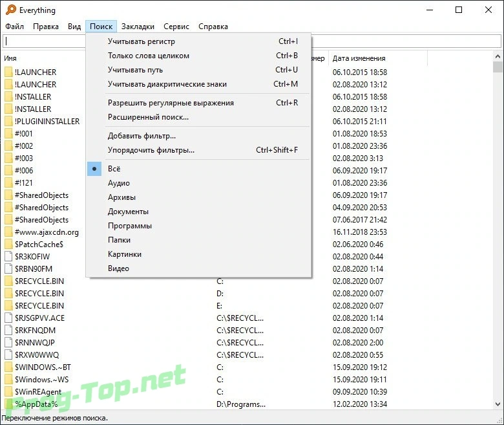Click folder icon of $WinREAgent
504x425 pixels.
tap(8, 391)
